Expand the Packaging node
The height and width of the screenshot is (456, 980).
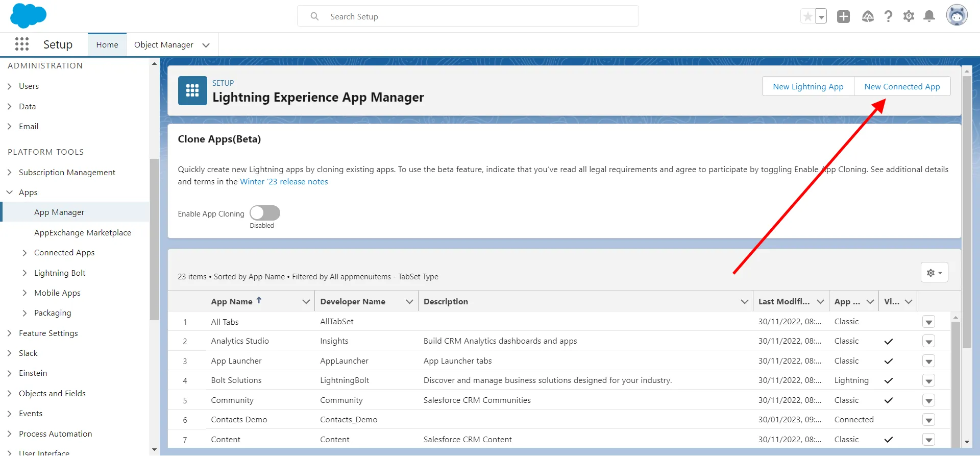pyautogui.click(x=24, y=313)
